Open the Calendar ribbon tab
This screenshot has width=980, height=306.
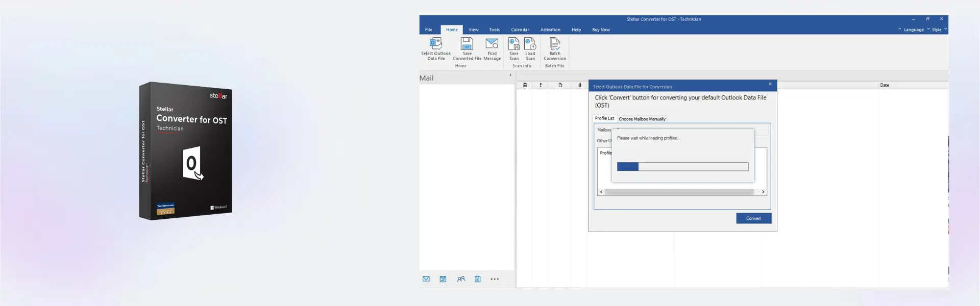click(520, 30)
